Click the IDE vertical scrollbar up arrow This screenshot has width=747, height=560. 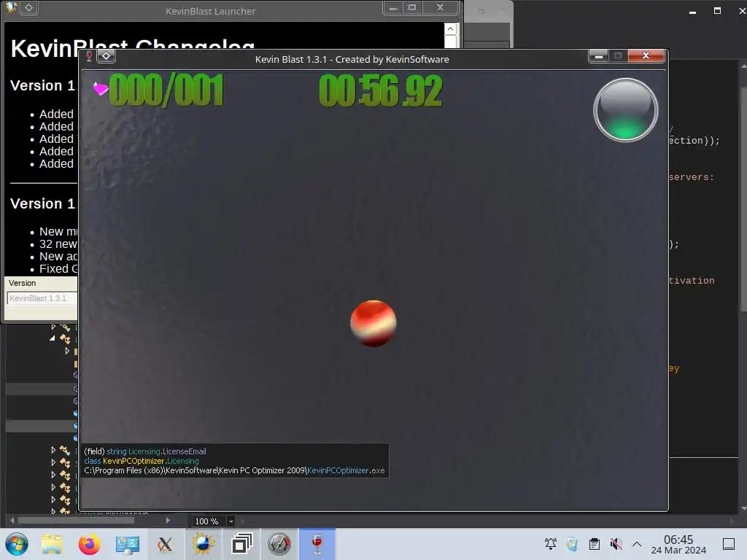743,66
